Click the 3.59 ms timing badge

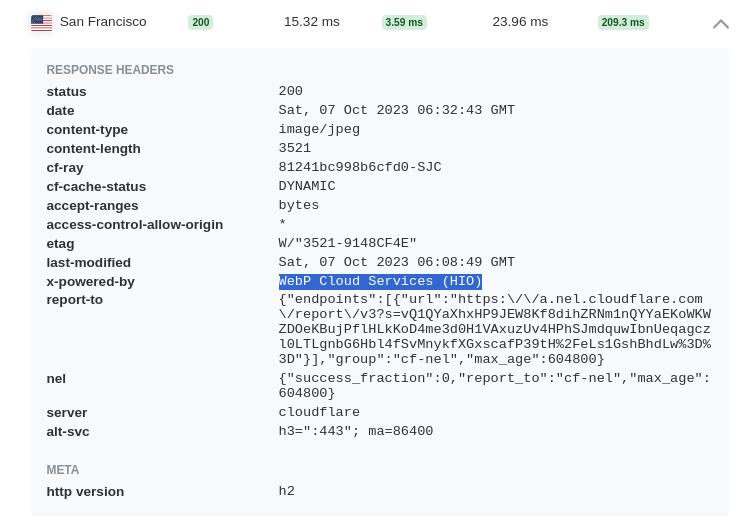(404, 23)
